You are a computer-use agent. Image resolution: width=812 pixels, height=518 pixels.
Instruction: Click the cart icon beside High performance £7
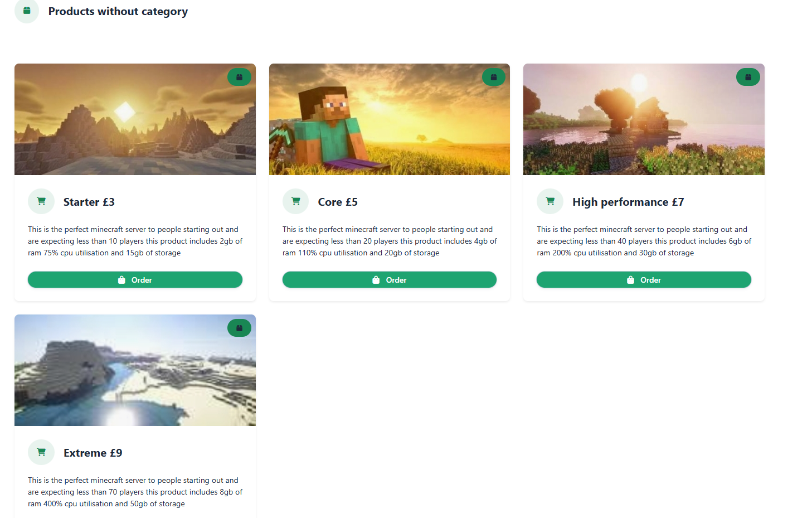point(550,201)
